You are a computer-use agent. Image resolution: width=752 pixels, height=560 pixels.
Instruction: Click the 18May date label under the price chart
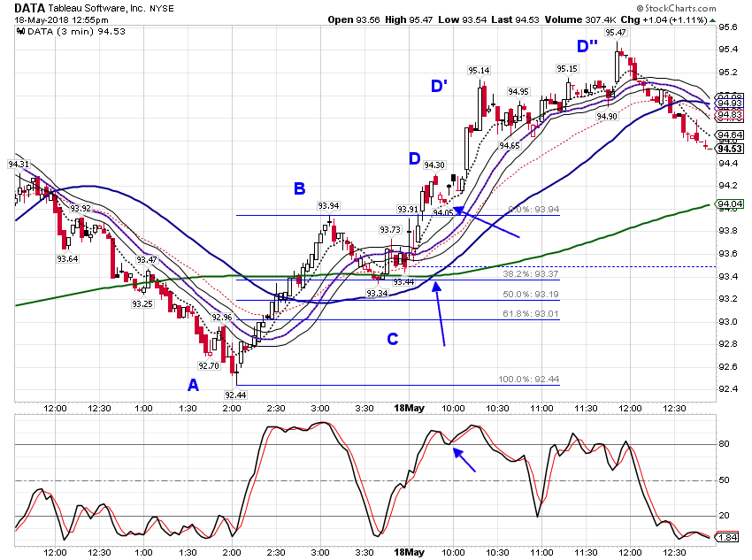tap(409, 409)
